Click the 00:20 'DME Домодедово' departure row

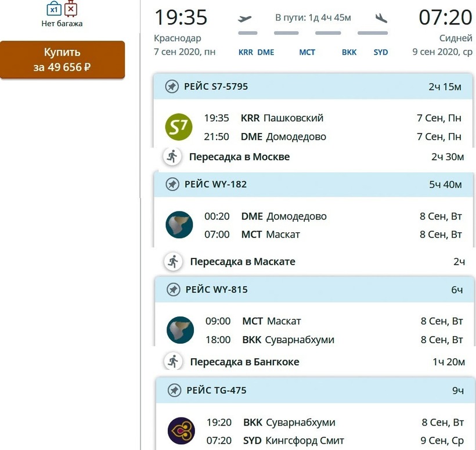333,216
